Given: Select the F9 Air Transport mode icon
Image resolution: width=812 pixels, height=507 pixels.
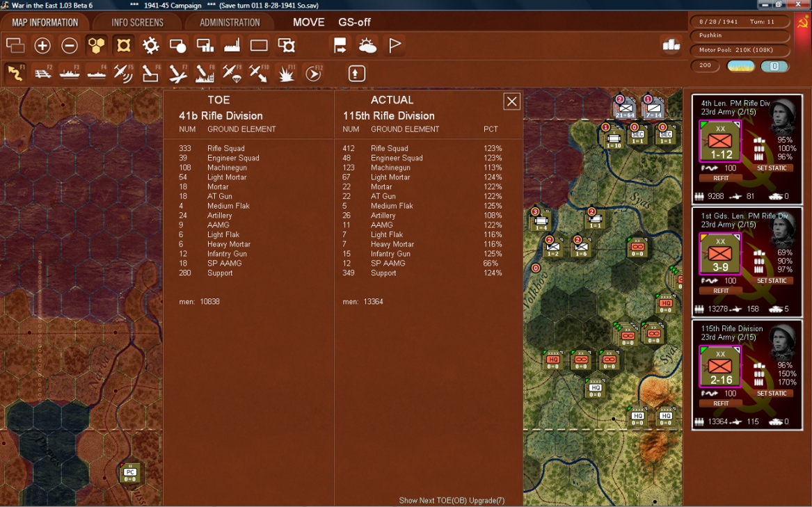Looking at the screenshot, I should [232, 74].
